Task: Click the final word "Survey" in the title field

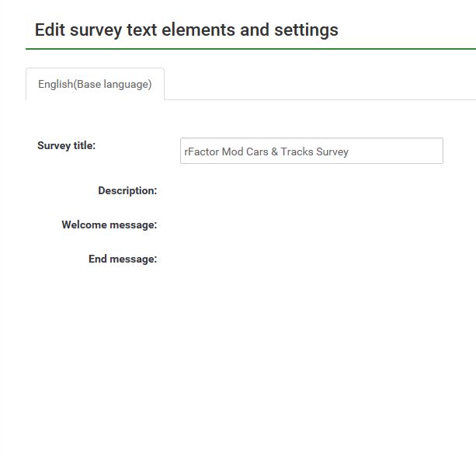Action: (x=332, y=151)
